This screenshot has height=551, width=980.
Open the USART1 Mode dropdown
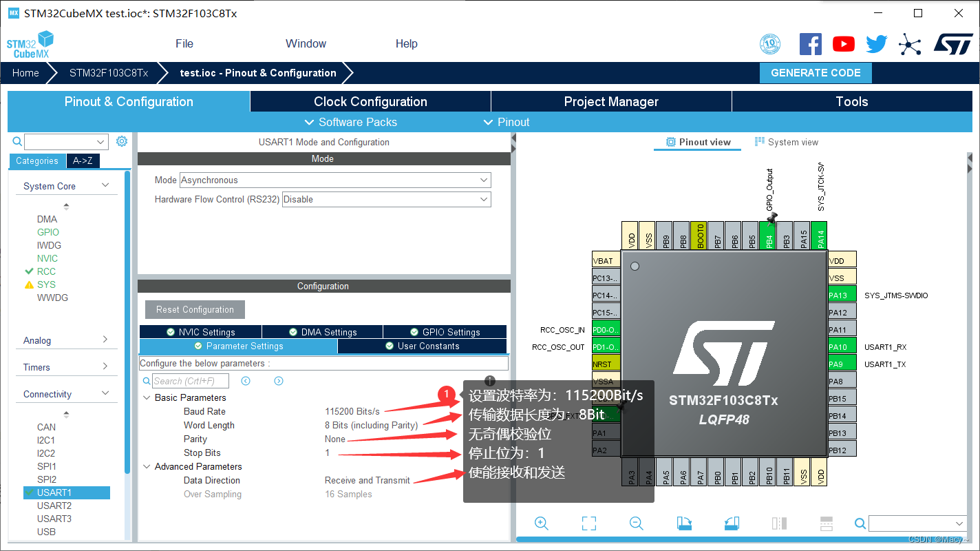pos(335,180)
